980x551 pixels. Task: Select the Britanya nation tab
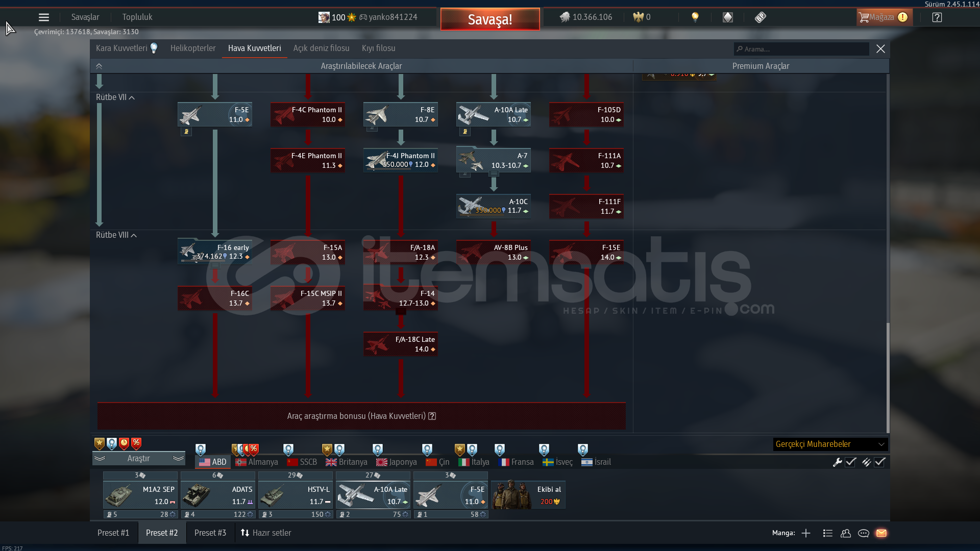click(347, 462)
